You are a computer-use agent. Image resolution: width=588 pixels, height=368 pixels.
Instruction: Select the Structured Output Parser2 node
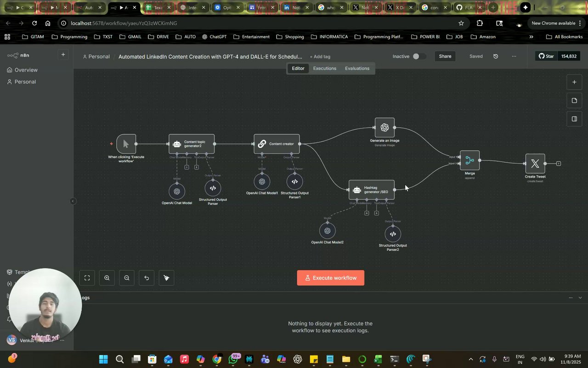tap(393, 234)
